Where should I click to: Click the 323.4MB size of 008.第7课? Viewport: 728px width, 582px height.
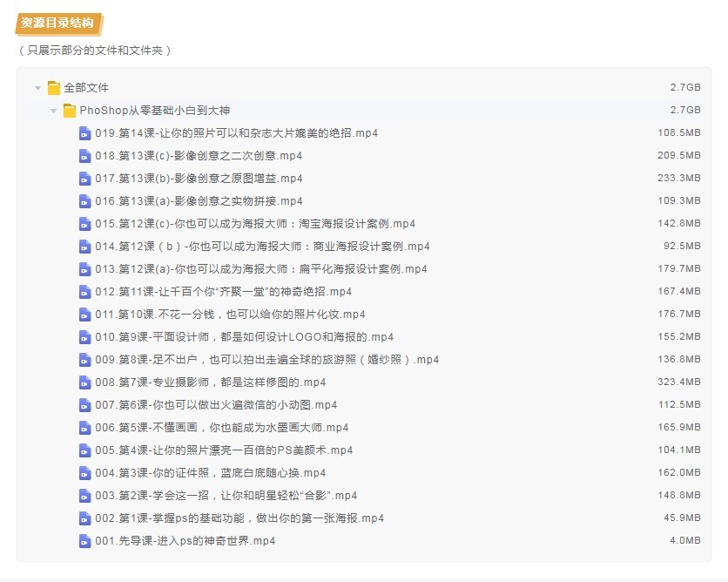pos(678,382)
